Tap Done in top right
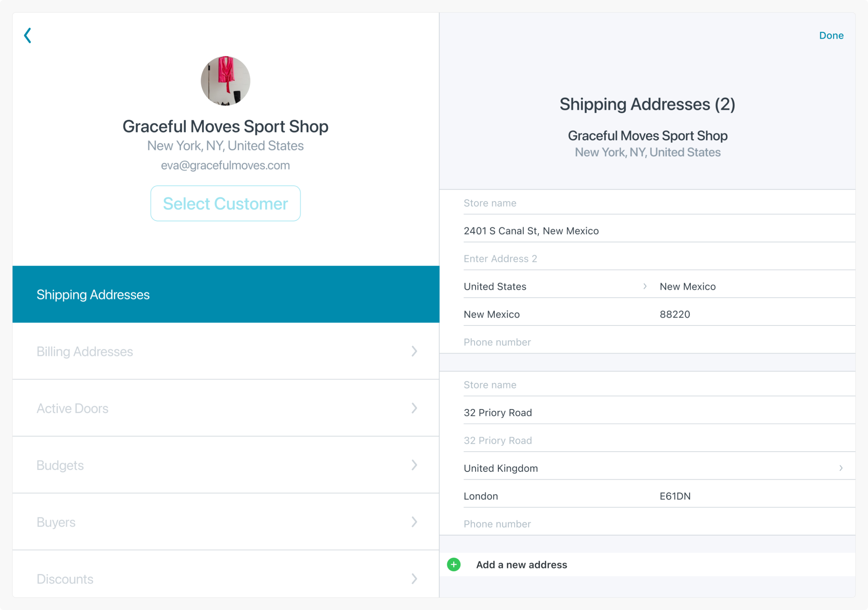Viewport: 868px width, 610px height. point(831,36)
